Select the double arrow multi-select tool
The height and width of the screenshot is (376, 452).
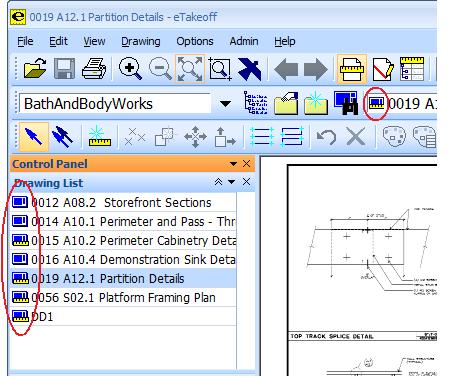[x=62, y=137]
